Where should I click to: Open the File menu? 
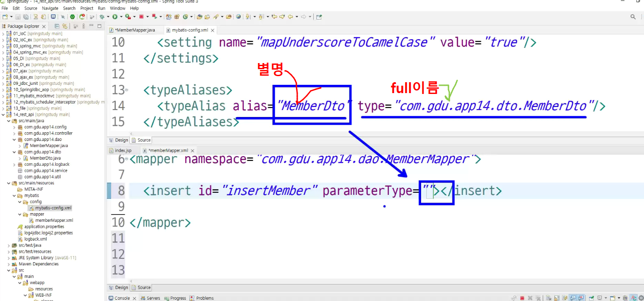click(x=5, y=8)
